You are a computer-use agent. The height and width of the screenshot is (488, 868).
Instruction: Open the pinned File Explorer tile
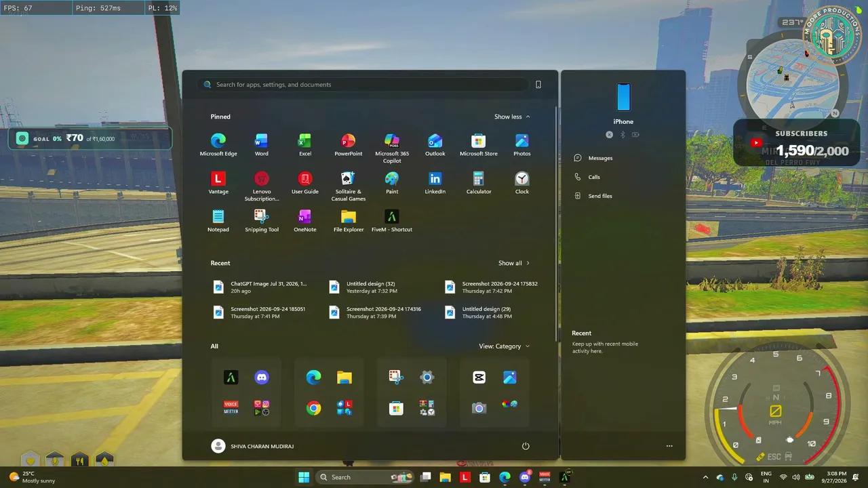[349, 221]
